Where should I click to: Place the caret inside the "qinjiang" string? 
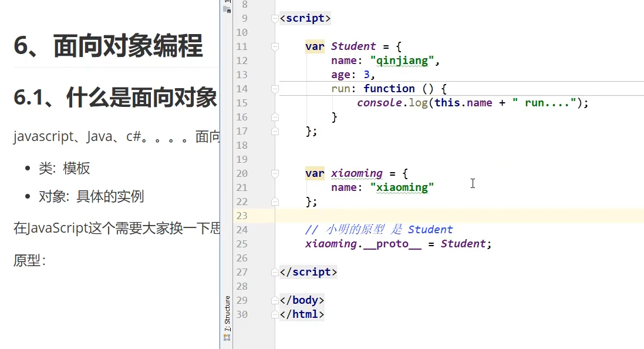point(403,60)
